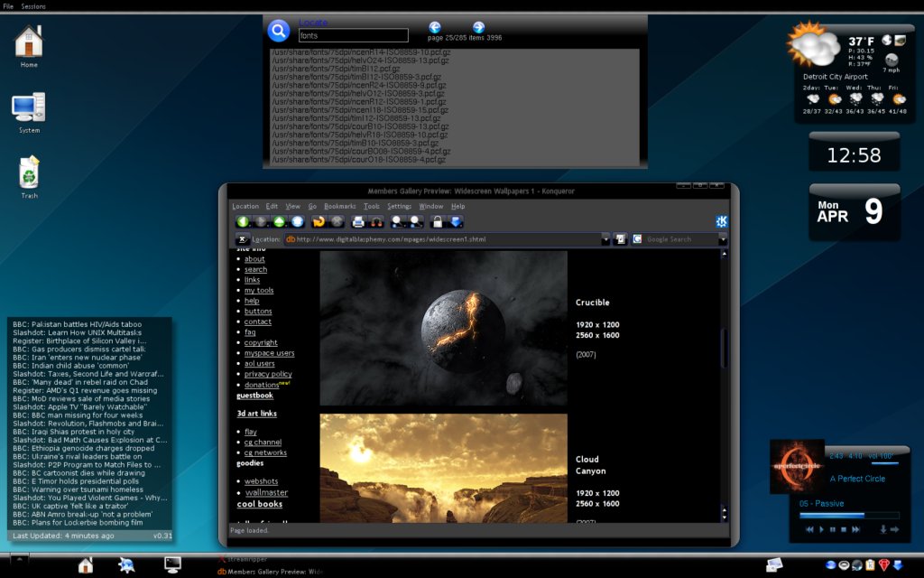The height and width of the screenshot is (578, 924).
Task: Click the KDE gear throbber icon
Action: [721, 221]
